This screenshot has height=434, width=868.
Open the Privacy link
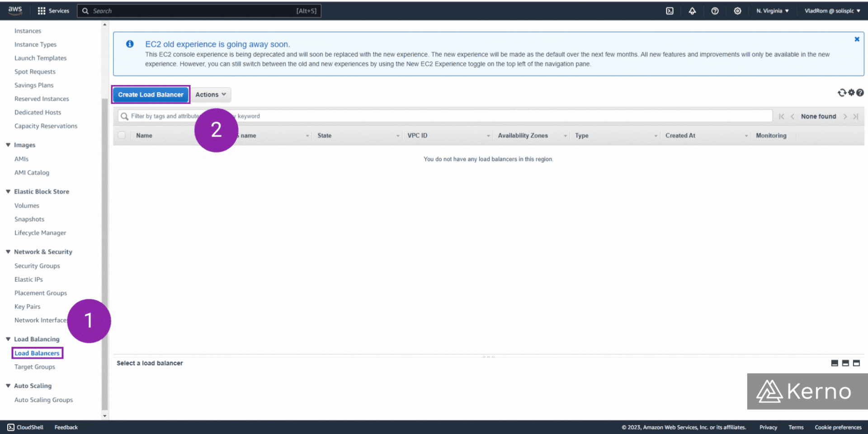coord(768,427)
